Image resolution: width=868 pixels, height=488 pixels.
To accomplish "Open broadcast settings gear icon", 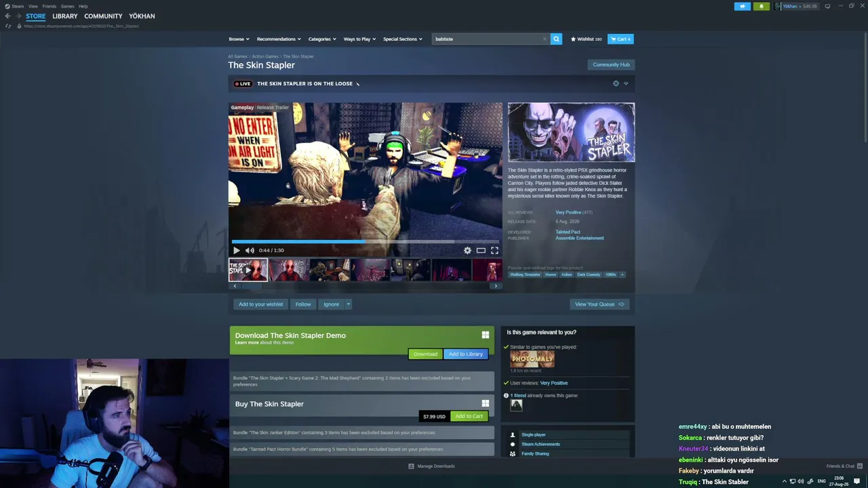I will click(x=616, y=83).
